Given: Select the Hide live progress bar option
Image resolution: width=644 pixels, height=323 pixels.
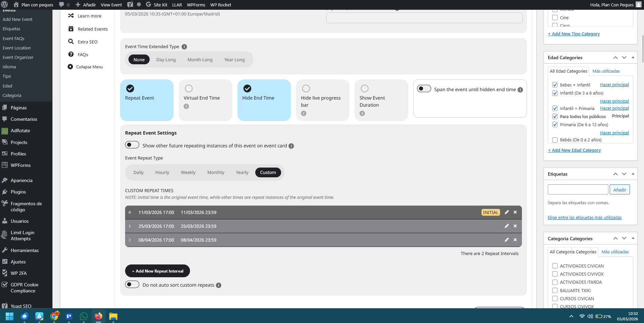Looking at the screenshot, I should pyautogui.click(x=306, y=88).
